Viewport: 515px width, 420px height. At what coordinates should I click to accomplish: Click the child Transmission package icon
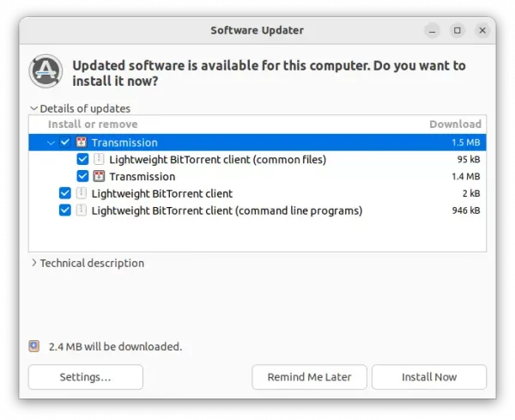click(99, 177)
